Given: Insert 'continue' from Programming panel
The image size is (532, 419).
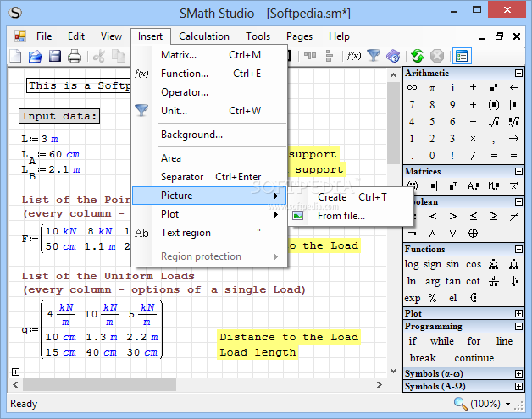Looking at the screenshot, I should (x=474, y=358).
